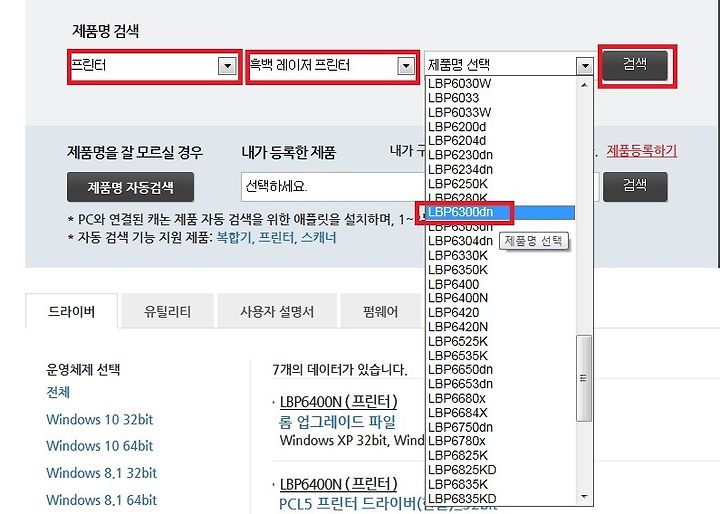The image size is (720, 514).
Task: Switch to the 드라이버 tab
Action: [71, 312]
